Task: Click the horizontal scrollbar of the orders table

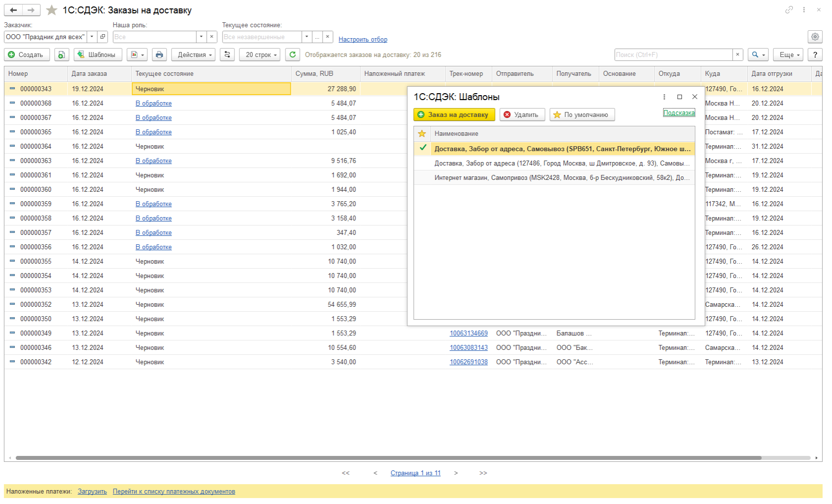Action: tap(388, 458)
